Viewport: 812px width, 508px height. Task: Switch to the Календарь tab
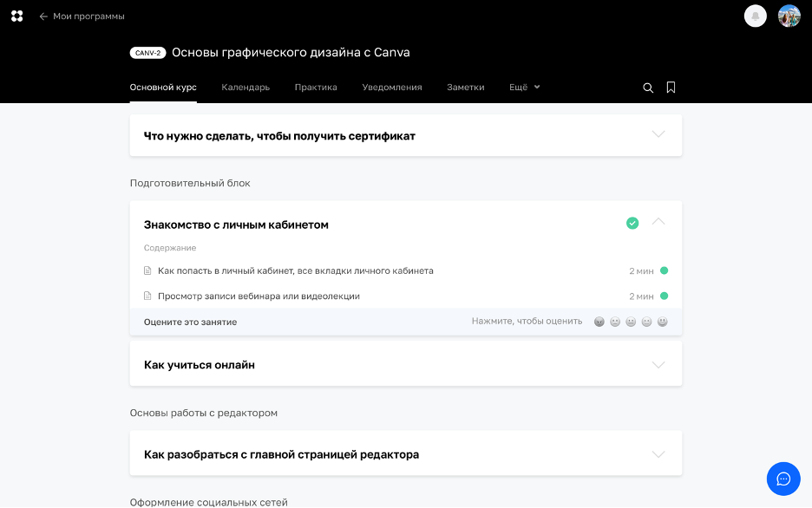pyautogui.click(x=246, y=88)
